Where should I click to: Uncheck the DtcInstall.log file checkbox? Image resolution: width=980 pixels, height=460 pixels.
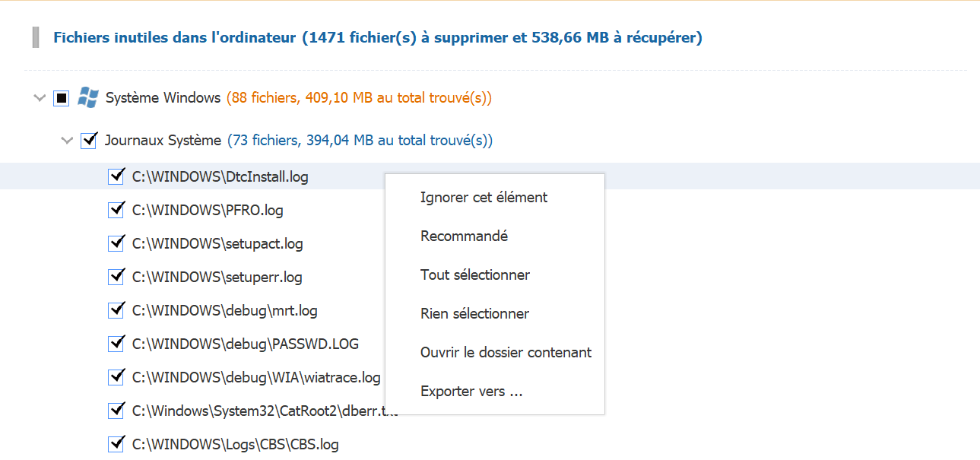pyautogui.click(x=116, y=177)
